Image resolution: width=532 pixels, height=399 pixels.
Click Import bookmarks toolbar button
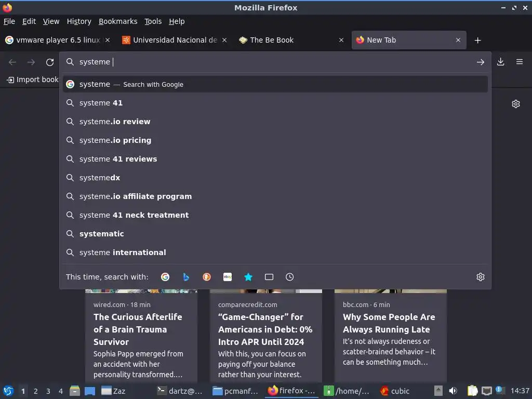pyautogui.click(x=33, y=79)
